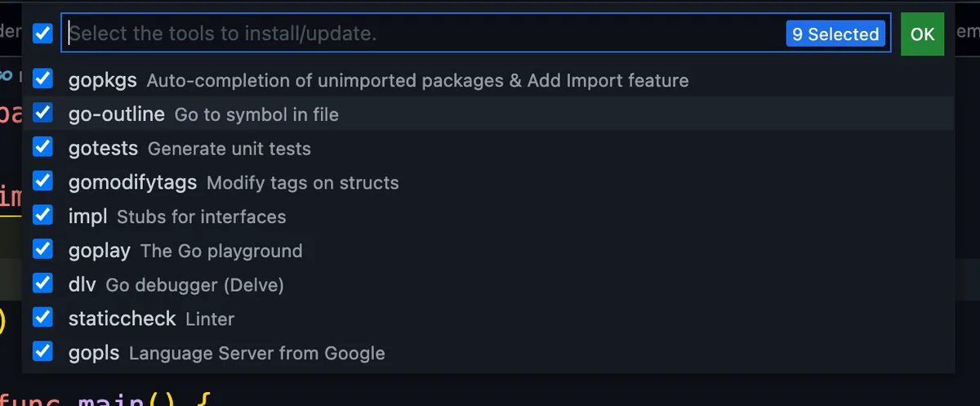
Task: Select the gomodifytags 'Modify tags on structs' row
Action: (488, 182)
